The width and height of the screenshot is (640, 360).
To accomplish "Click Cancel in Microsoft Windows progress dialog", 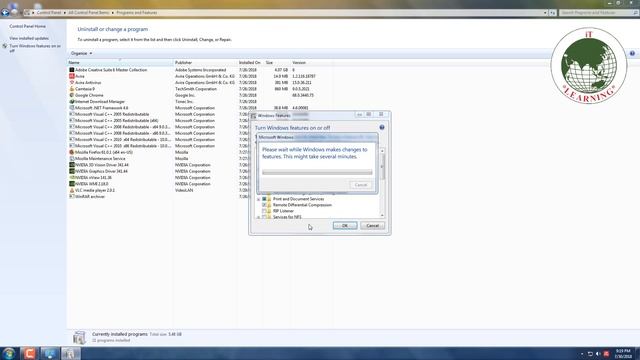I will tap(361, 185).
